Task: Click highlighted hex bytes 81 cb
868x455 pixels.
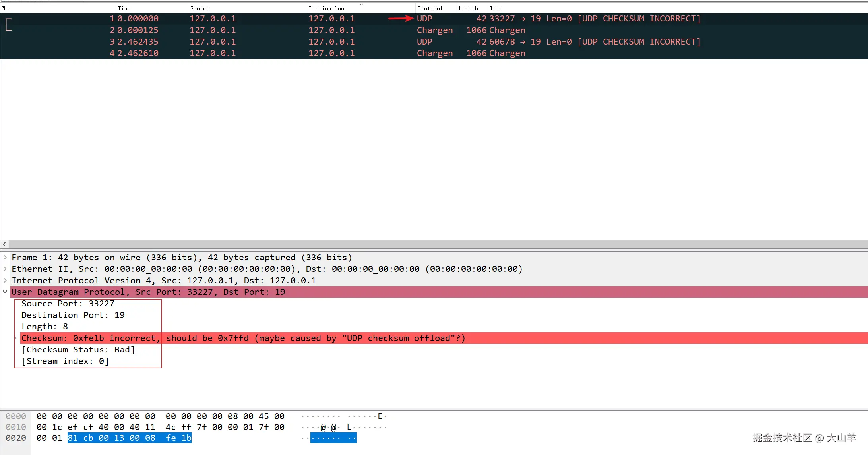Action: pyautogui.click(x=80, y=438)
